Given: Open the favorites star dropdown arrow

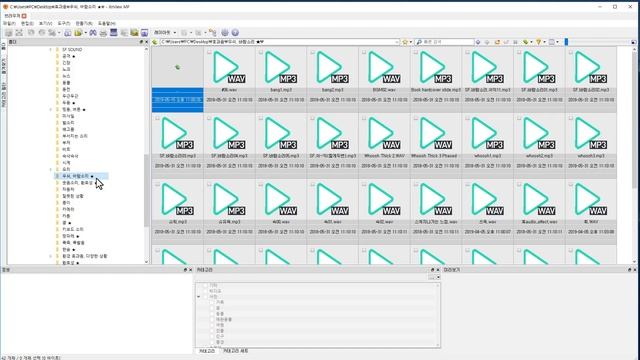Looking at the screenshot, I should [411, 42].
